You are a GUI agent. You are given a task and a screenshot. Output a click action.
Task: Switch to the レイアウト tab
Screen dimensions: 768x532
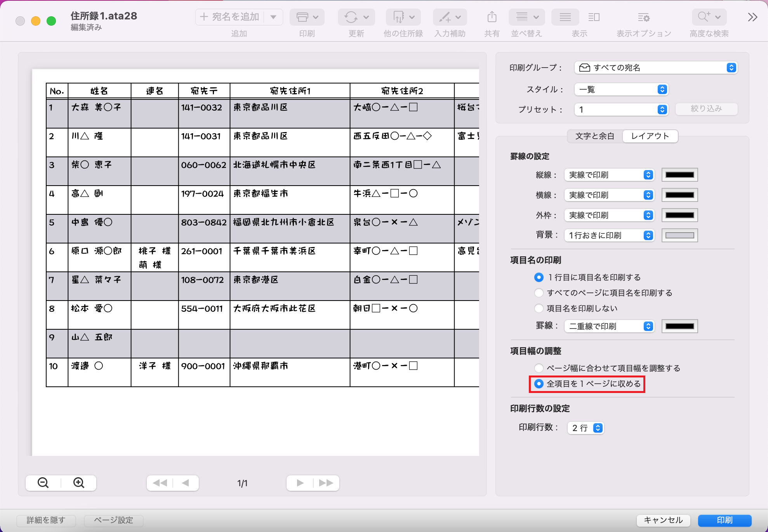click(x=650, y=136)
